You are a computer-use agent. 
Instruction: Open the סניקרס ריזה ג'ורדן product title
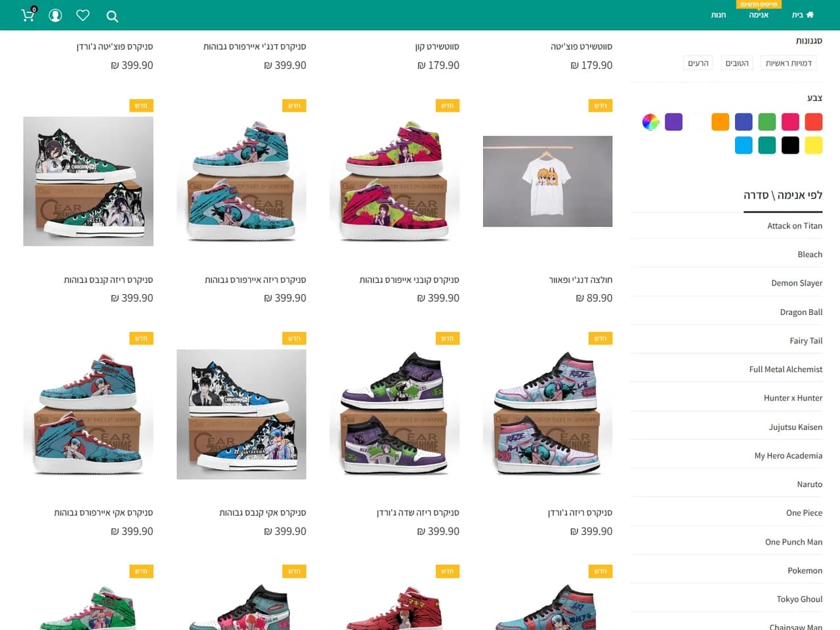(x=580, y=513)
